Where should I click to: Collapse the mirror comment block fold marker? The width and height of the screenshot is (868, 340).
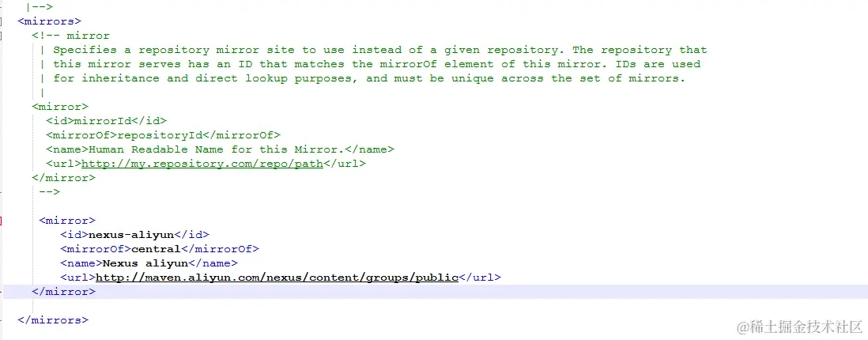1,36
